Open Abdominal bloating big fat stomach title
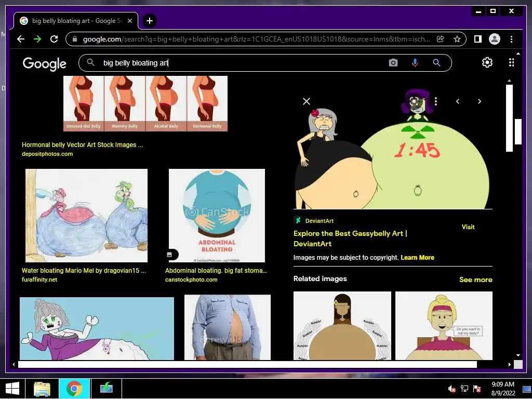This screenshot has height=399, width=532. [x=216, y=271]
